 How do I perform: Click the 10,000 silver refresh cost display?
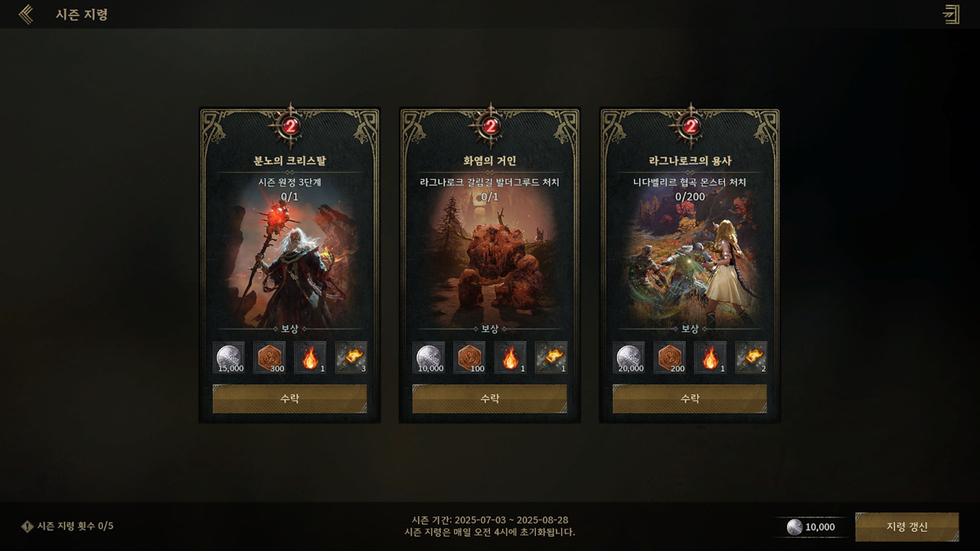click(x=811, y=527)
